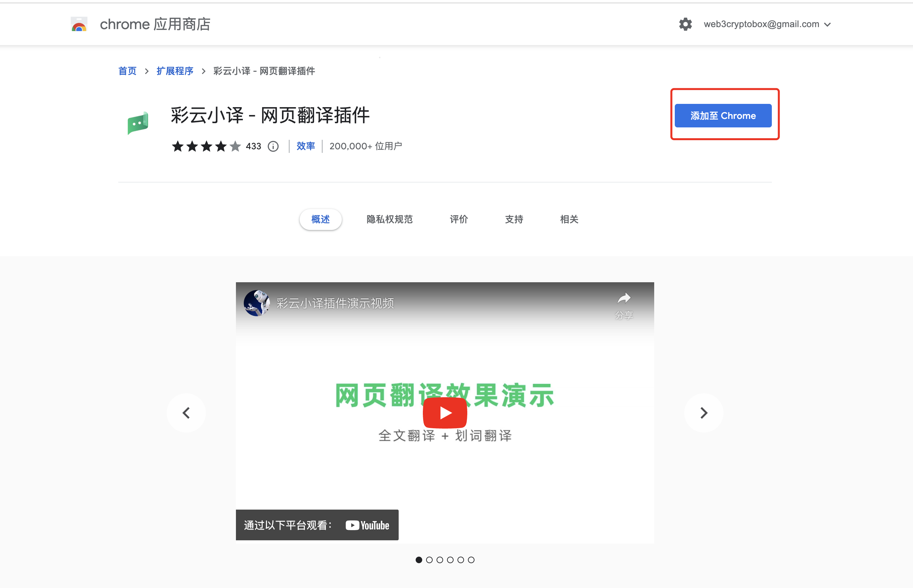Click the Chrome Web Store logo icon
Viewport: 913px width, 588px height.
point(79,24)
